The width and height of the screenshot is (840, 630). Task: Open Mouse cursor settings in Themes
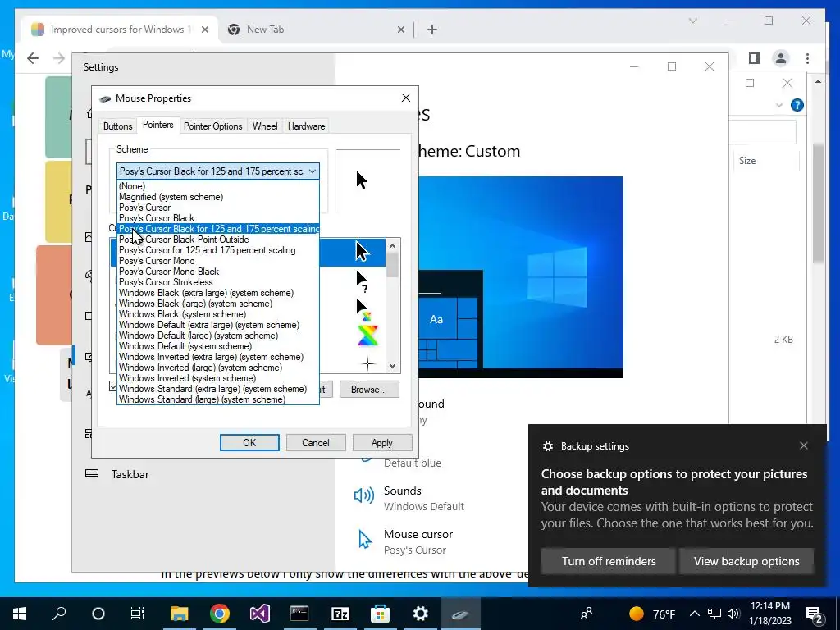[418, 541]
